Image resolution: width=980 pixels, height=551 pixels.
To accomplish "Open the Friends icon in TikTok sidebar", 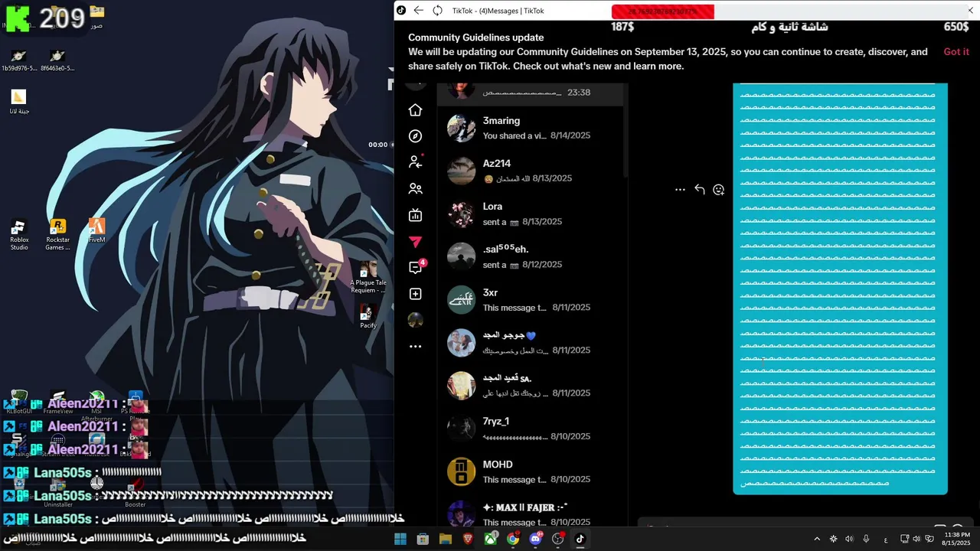I will click(415, 188).
